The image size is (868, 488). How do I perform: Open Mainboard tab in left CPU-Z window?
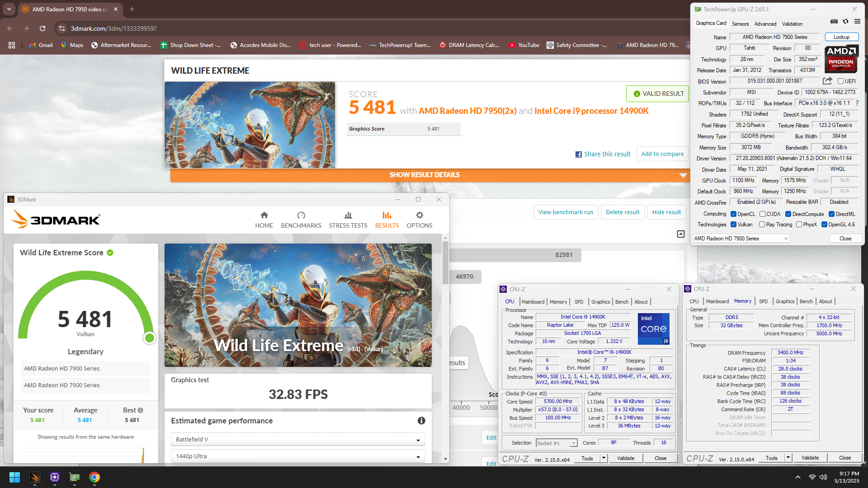coord(533,302)
